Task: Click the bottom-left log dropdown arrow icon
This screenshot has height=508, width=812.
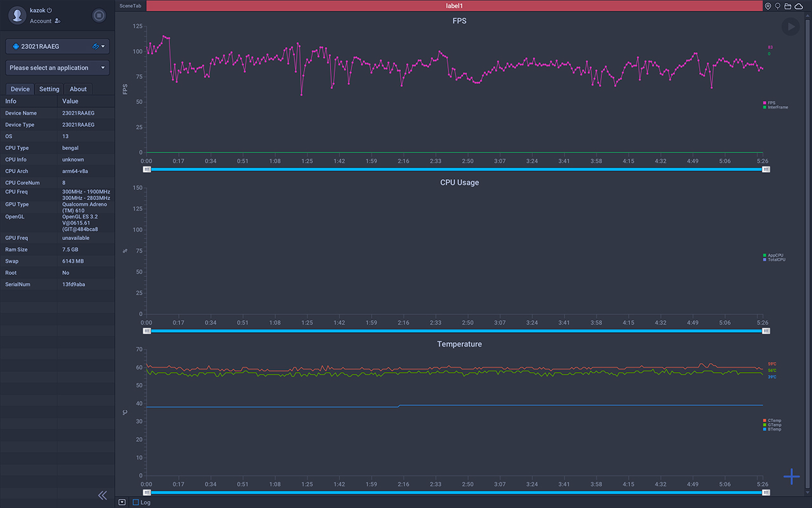Action: (122, 502)
